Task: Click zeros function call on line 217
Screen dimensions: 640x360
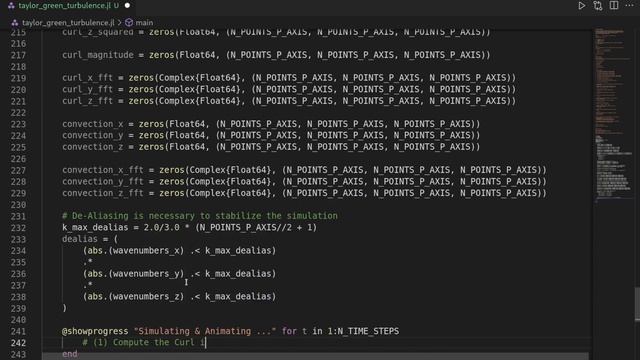Action: (161, 55)
